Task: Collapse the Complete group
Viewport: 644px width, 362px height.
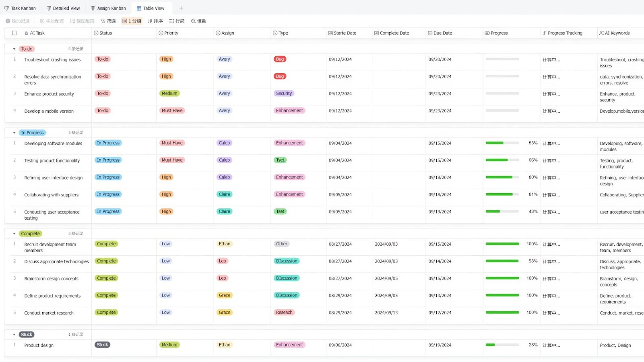Action: 13,233
